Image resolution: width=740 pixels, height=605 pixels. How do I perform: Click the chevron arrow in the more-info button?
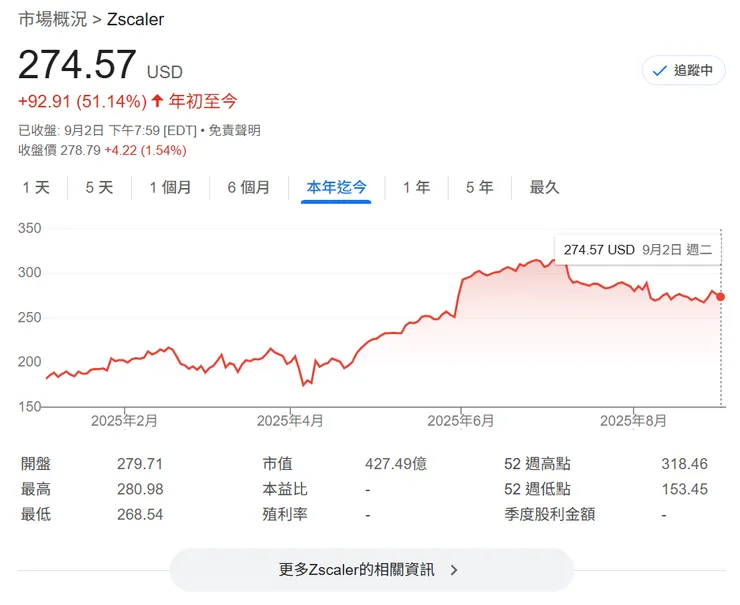[x=454, y=570]
